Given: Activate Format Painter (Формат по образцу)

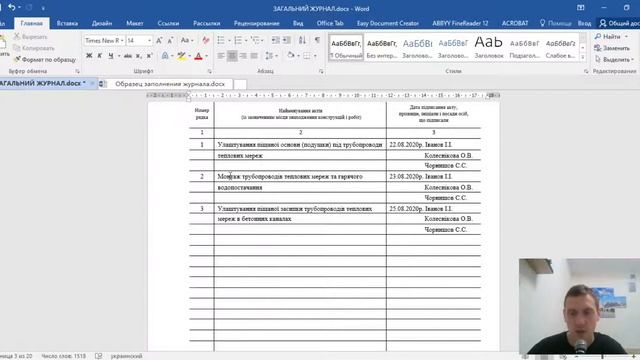Looking at the screenshot, I should point(45,60).
